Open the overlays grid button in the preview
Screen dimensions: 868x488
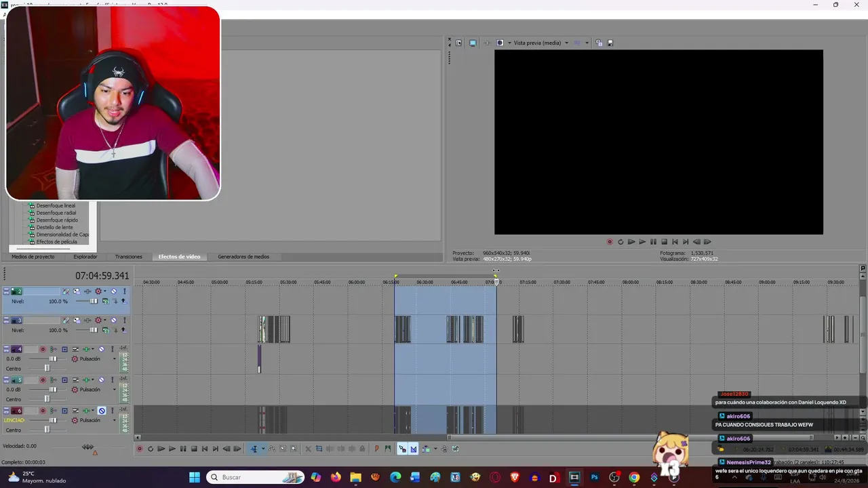tap(578, 43)
